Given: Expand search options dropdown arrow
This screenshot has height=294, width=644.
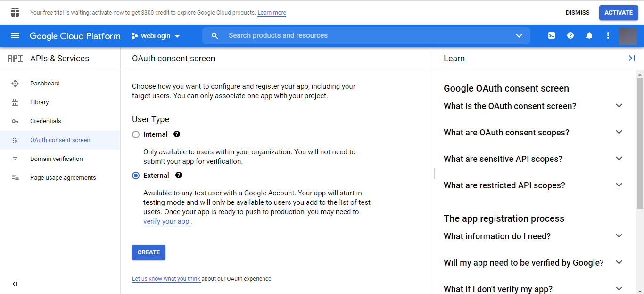Looking at the screenshot, I should coord(519,36).
